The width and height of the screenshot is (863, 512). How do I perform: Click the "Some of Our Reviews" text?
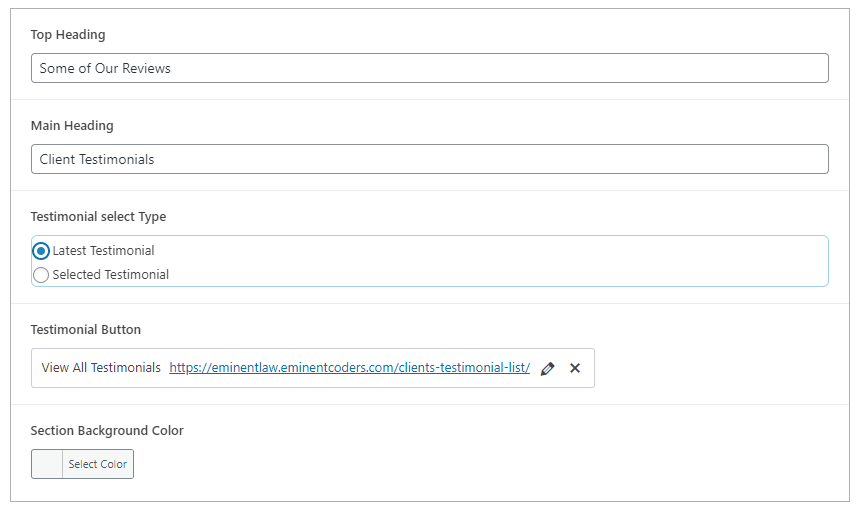click(x=105, y=68)
